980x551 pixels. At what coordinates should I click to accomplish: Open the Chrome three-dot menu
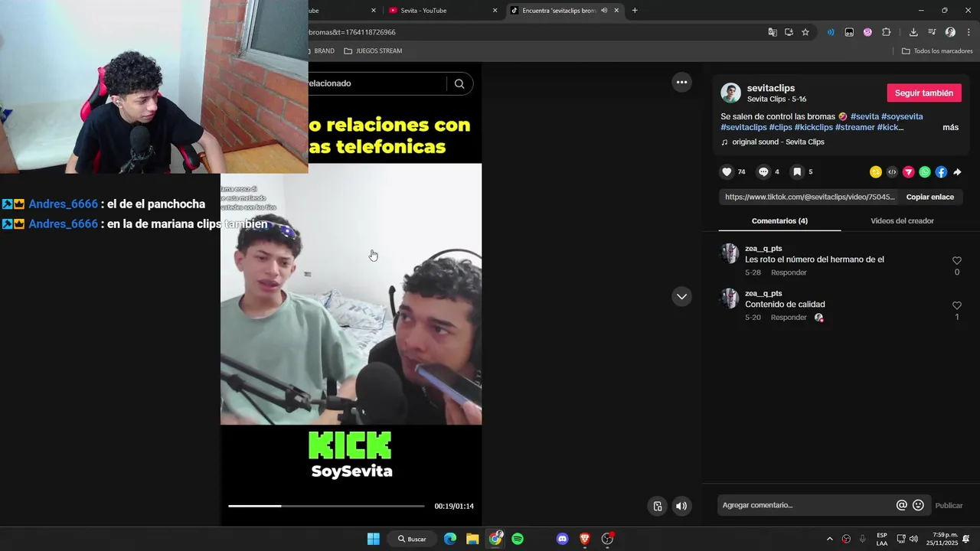click(x=969, y=32)
